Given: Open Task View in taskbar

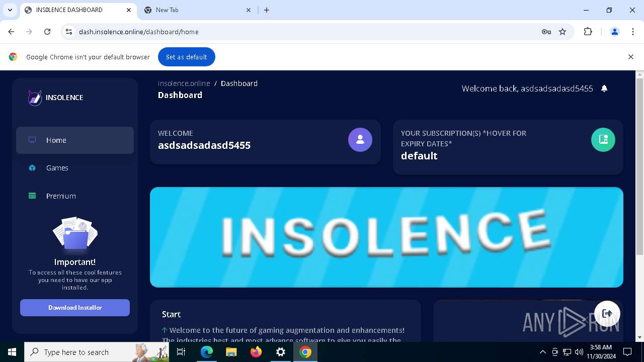Looking at the screenshot, I should [x=181, y=352].
